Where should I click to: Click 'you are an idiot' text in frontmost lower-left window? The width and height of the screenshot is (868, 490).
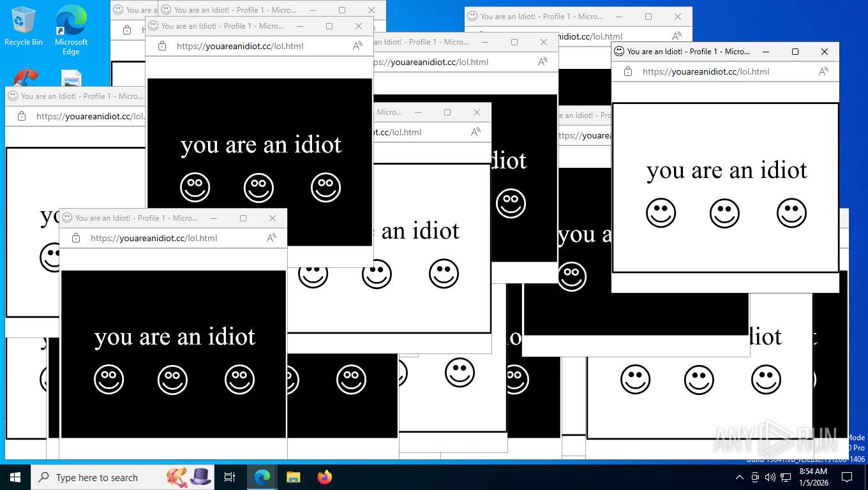[175, 337]
